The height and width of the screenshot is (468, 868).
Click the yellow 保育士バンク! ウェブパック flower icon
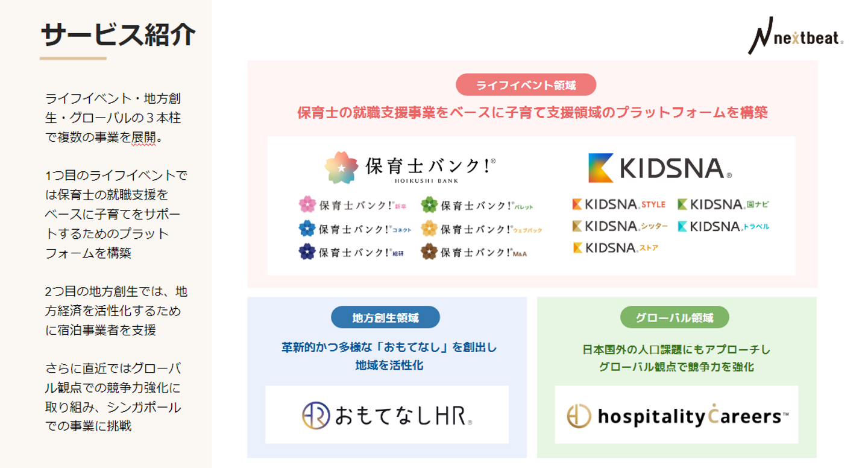coord(429,228)
